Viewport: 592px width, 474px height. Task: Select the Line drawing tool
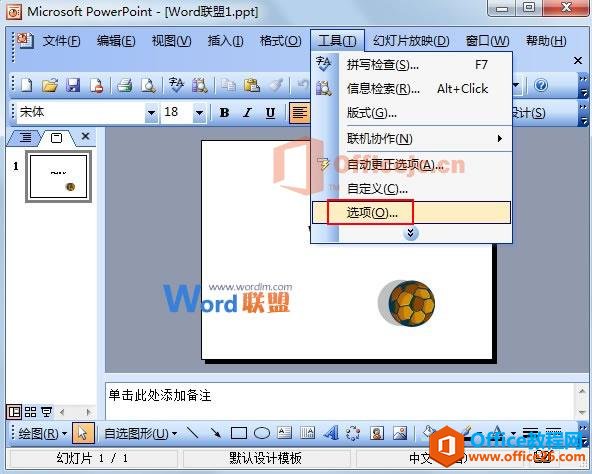point(193,433)
